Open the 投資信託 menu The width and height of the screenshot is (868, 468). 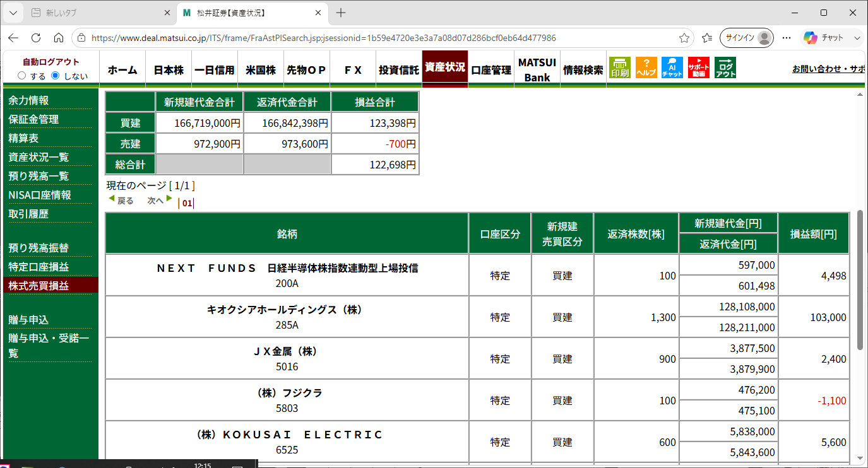coord(399,70)
